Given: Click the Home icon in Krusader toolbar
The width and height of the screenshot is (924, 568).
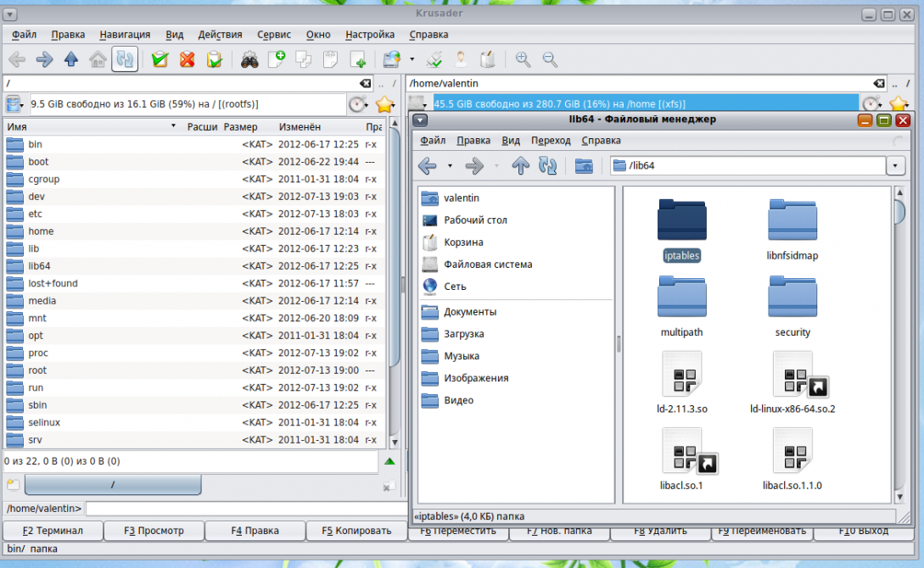Looking at the screenshot, I should (98, 59).
